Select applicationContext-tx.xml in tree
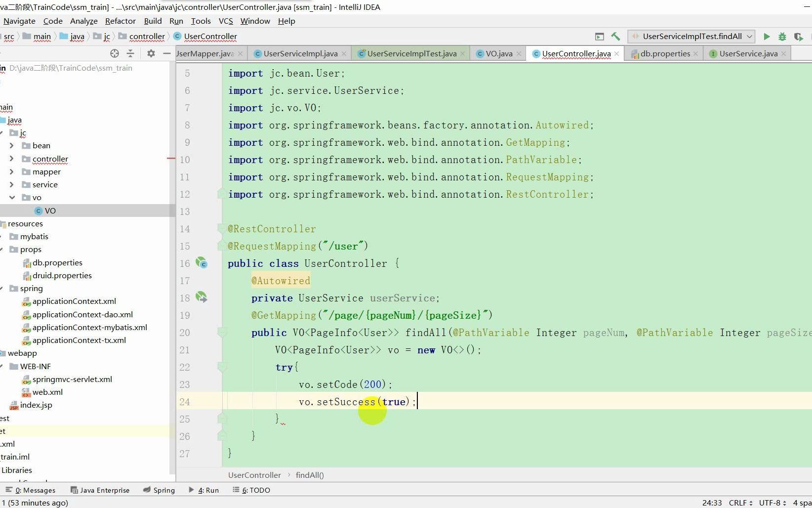The width and height of the screenshot is (812, 508). pos(79,340)
